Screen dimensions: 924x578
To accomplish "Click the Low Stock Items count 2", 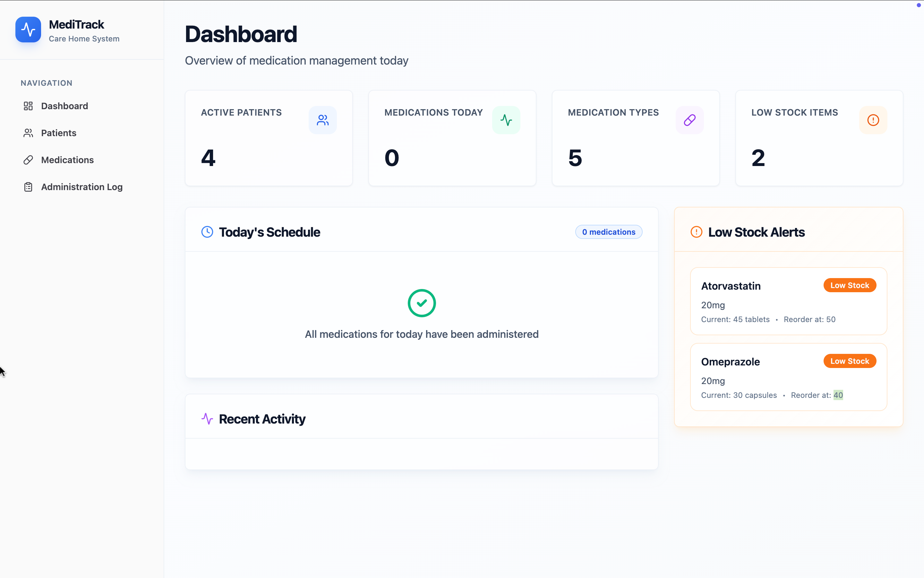I will [x=758, y=158].
